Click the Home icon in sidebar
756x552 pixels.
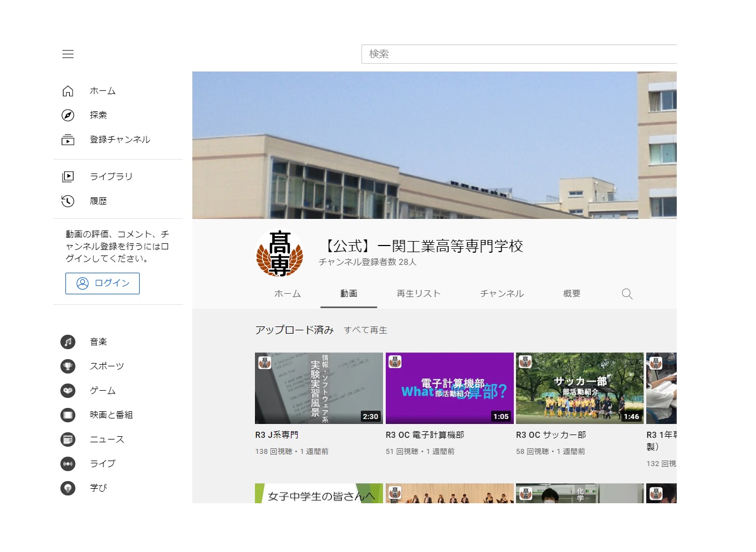68,91
